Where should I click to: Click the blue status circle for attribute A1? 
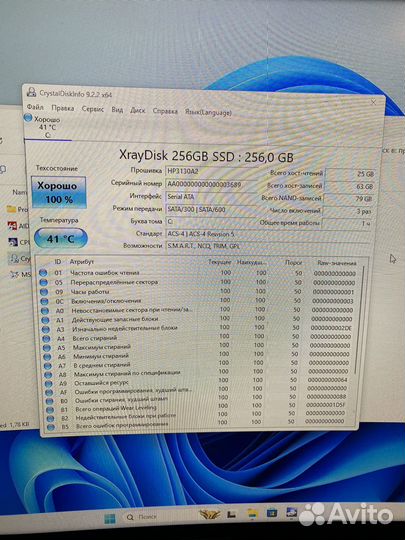(x=45, y=320)
